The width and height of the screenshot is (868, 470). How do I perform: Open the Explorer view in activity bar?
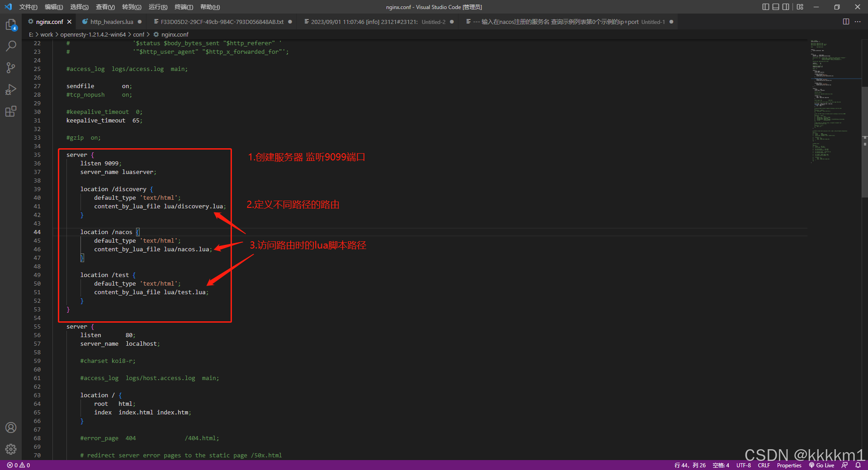(x=11, y=25)
